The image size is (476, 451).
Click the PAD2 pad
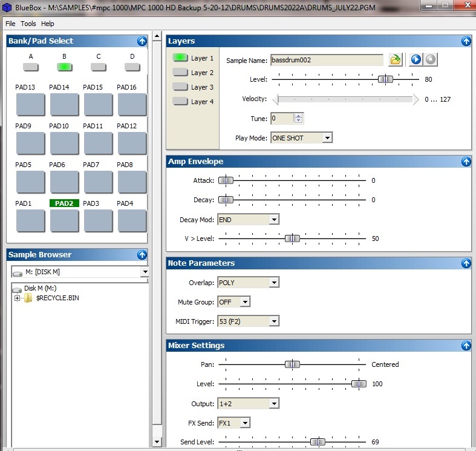click(64, 221)
